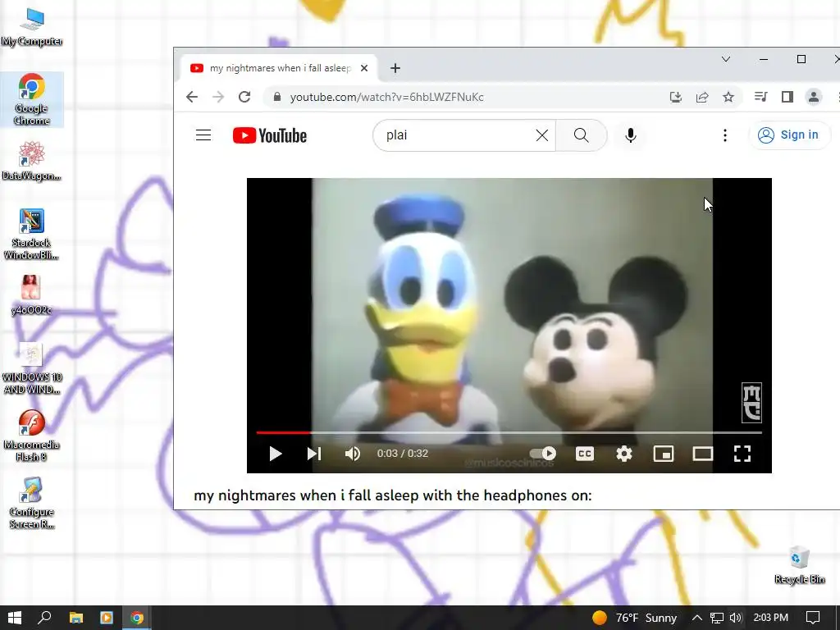Click the Sign in button
This screenshot has width=840, height=630.
coord(788,135)
